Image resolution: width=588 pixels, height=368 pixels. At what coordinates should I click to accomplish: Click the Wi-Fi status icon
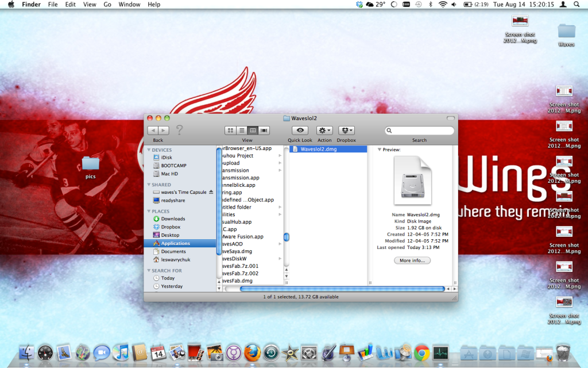(x=443, y=5)
